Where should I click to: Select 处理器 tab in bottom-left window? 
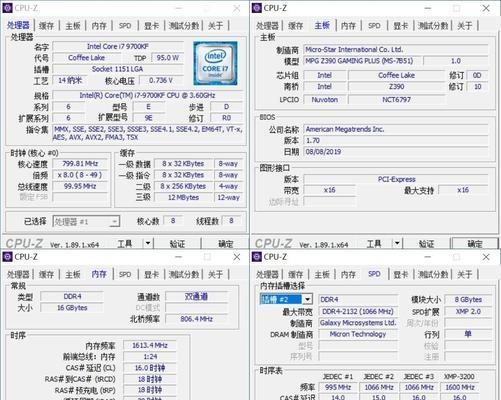[x=18, y=274]
